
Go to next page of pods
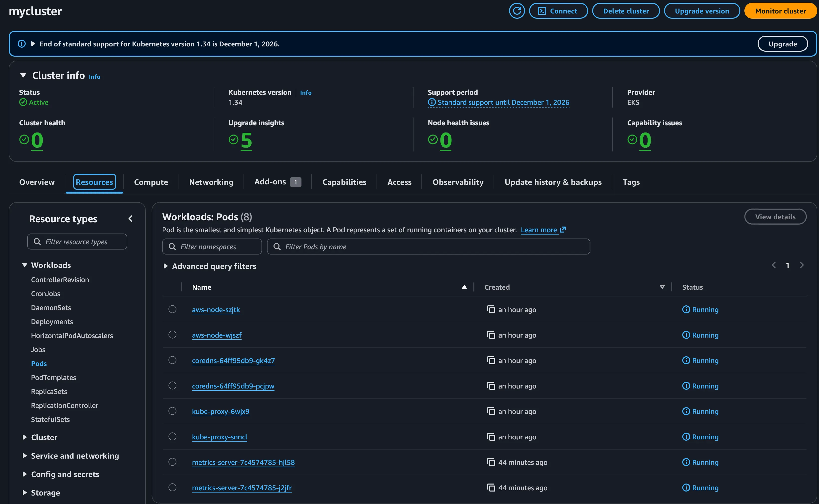tap(802, 265)
